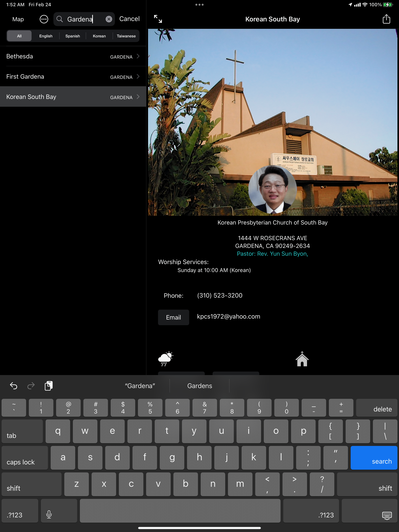The height and width of the screenshot is (532, 399).
Task: Tap chevron on First Gardena row
Action: pyautogui.click(x=138, y=77)
